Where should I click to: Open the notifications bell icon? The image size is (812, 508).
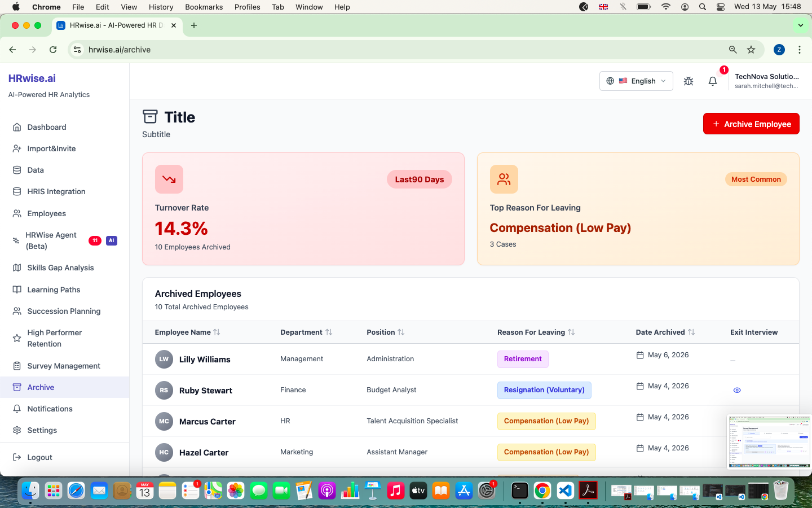[713, 81]
